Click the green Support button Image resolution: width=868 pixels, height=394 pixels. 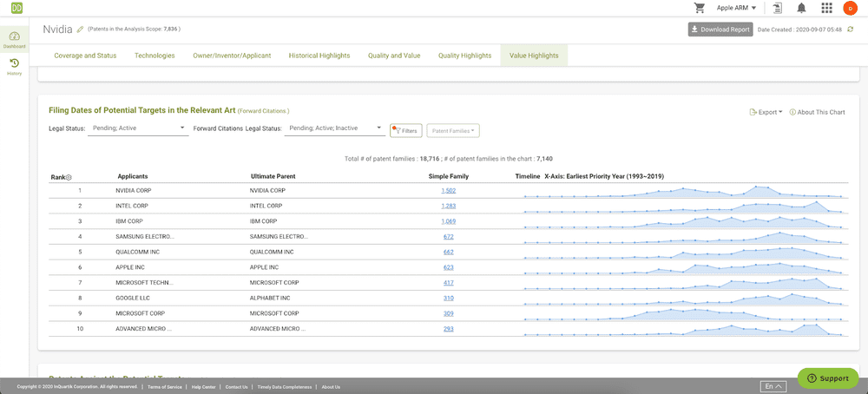coord(828,378)
